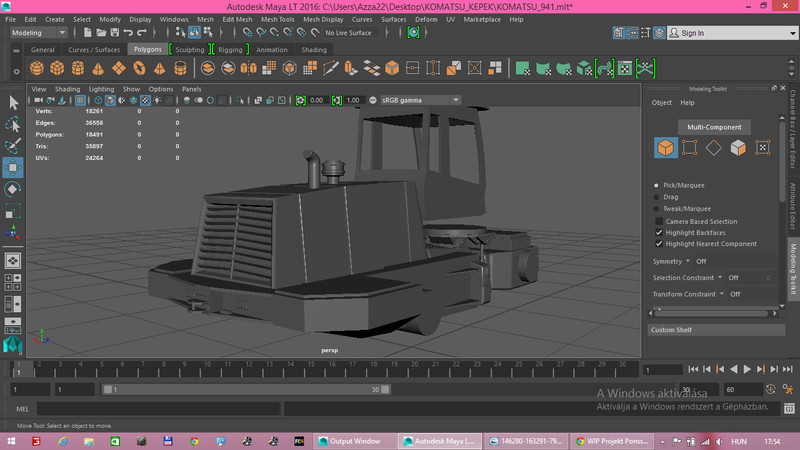The height and width of the screenshot is (450, 800).
Task: Go to start of playback range
Action: click(693, 369)
